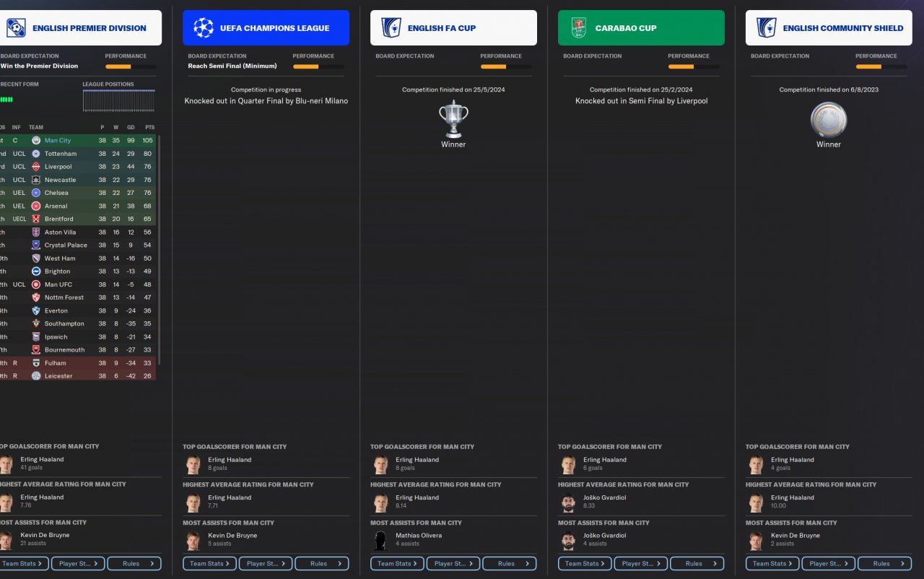The image size is (924, 579).
Task: Open Joško Gvardiol's portrait under Carabao Cup rating
Action: (569, 502)
